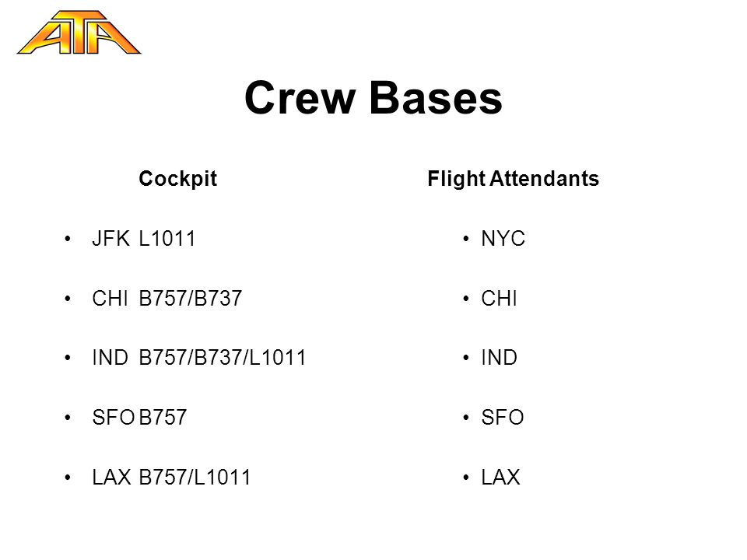Click the ATA logo
This screenshot has width=747, height=560.
pyautogui.click(x=79, y=33)
